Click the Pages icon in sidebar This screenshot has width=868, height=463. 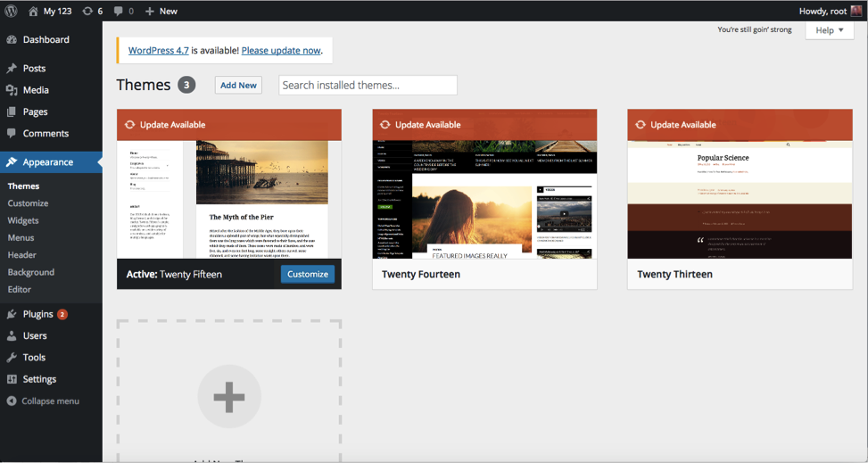tap(12, 112)
